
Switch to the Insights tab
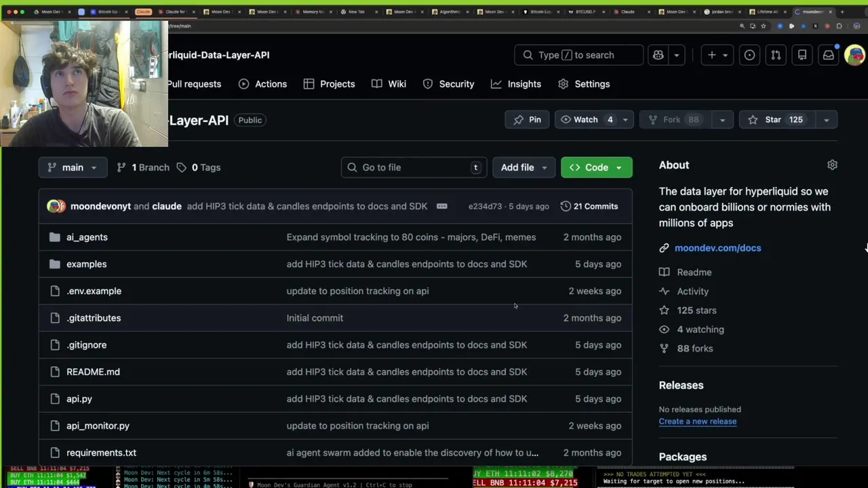[516, 84]
